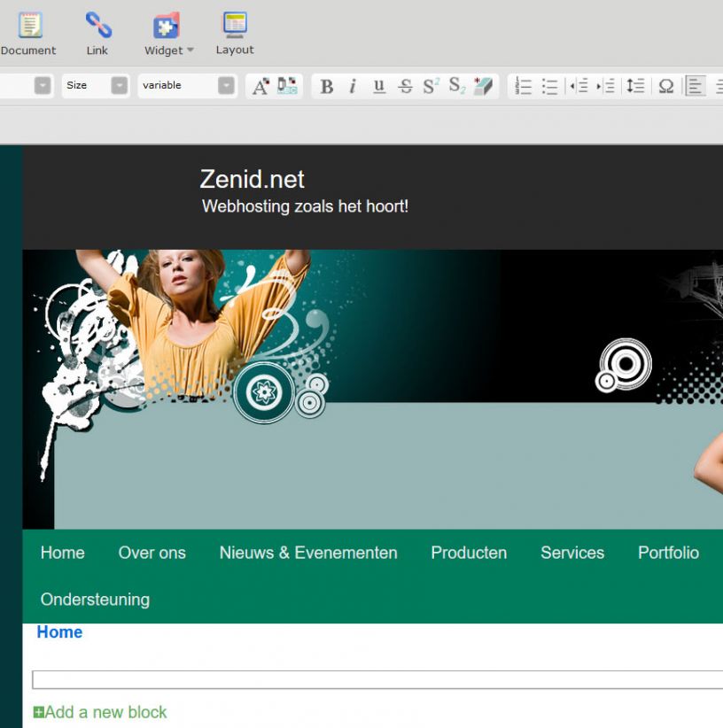Click inside the empty content block field

coord(377,679)
